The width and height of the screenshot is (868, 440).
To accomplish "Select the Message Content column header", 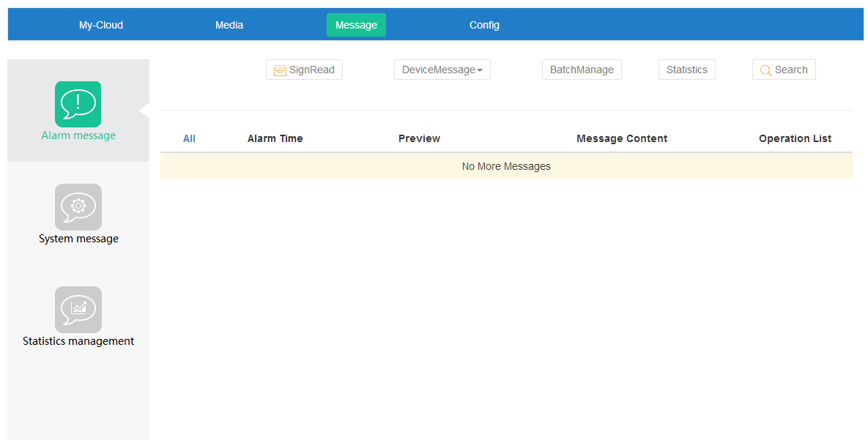I will click(x=622, y=138).
